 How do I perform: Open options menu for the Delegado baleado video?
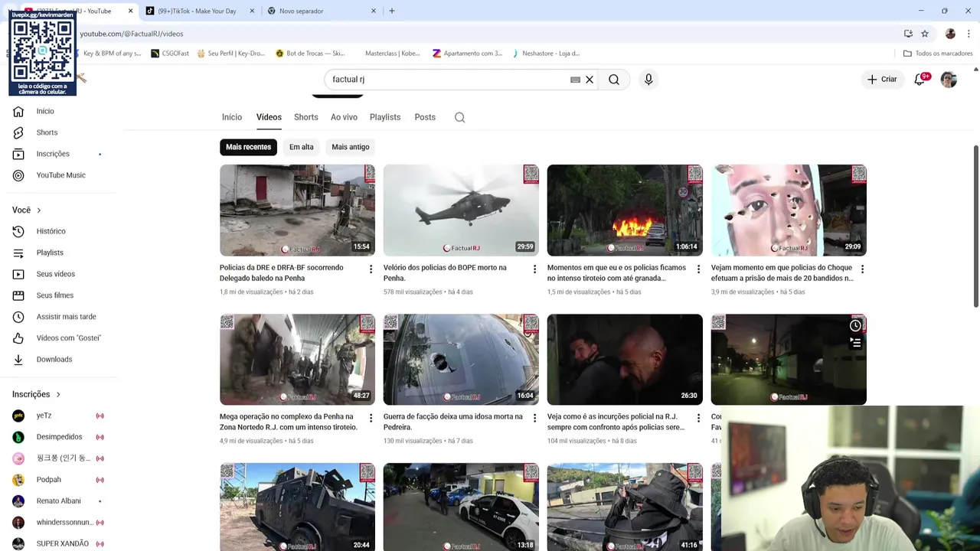371,269
